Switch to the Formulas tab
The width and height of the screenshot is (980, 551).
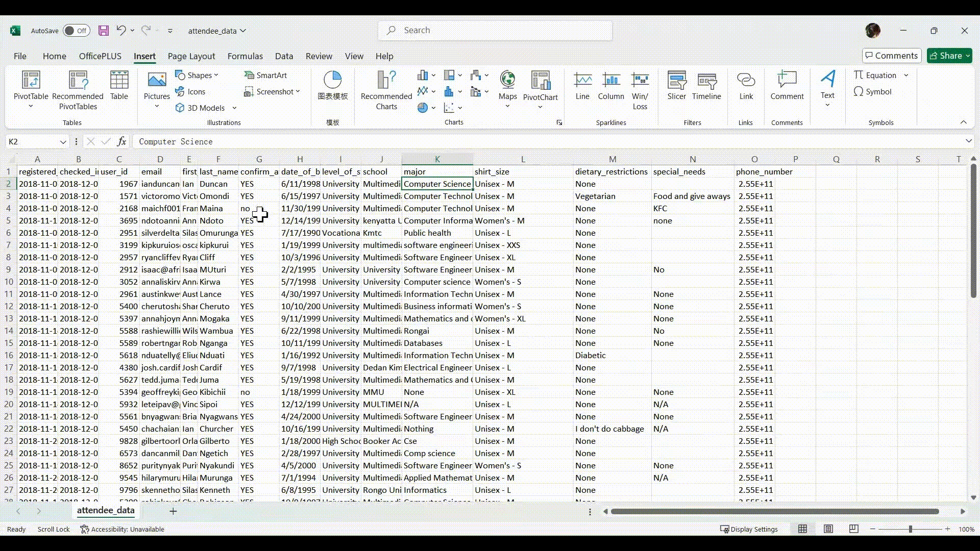[245, 56]
